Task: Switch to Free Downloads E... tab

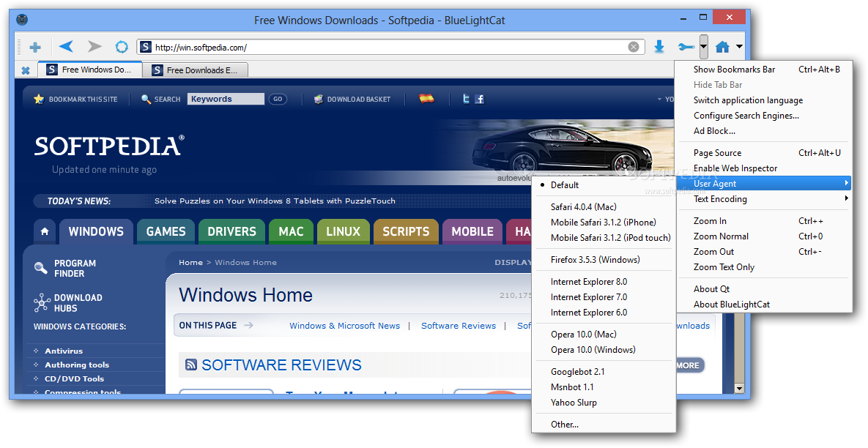Action: click(x=196, y=70)
